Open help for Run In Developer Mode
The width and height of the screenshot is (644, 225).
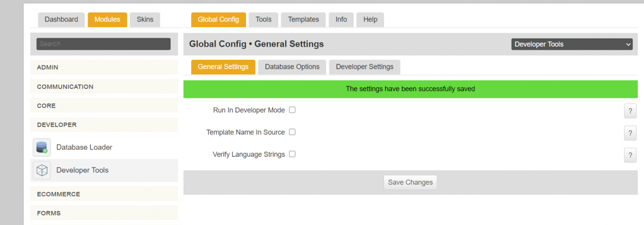click(630, 111)
